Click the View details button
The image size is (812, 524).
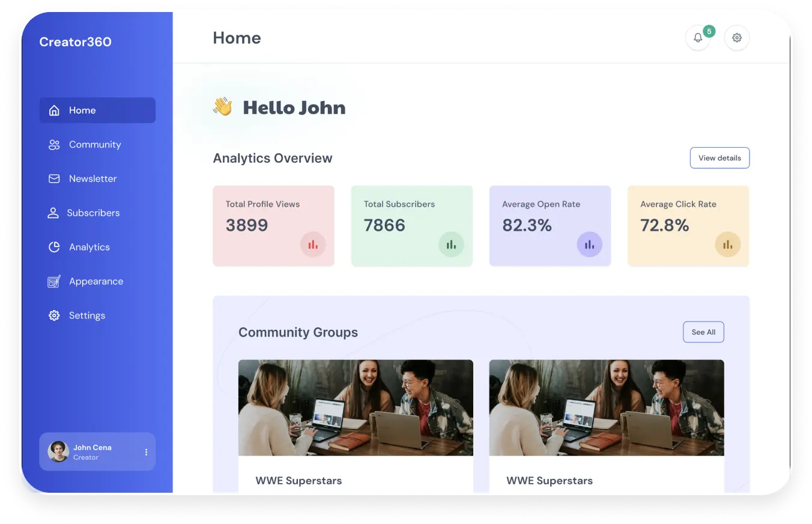pos(719,158)
